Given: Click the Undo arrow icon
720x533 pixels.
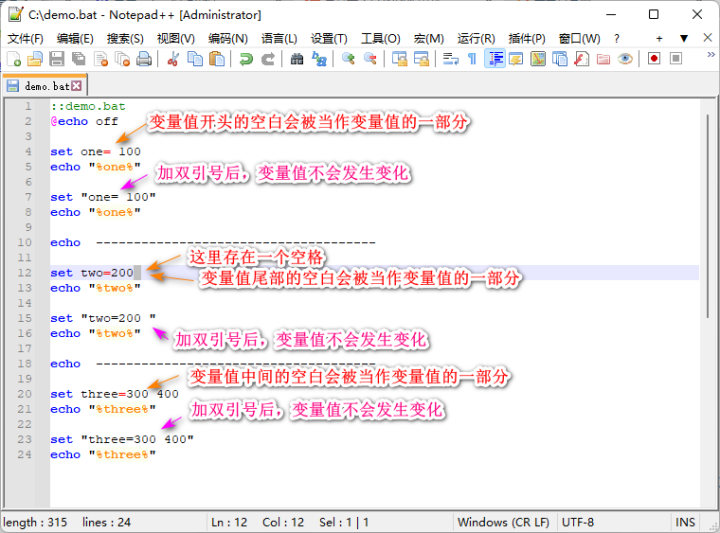Looking at the screenshot, I should [246, 59].
